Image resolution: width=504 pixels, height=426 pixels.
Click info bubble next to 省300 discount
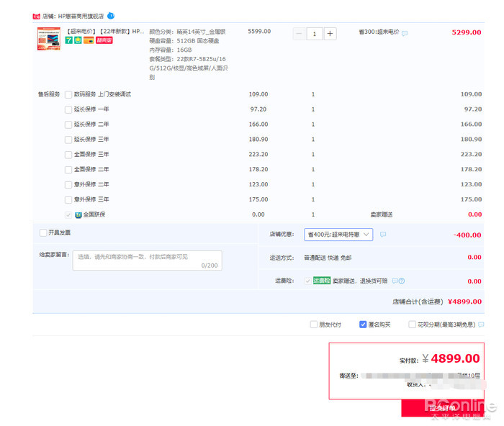coord(405,33)
